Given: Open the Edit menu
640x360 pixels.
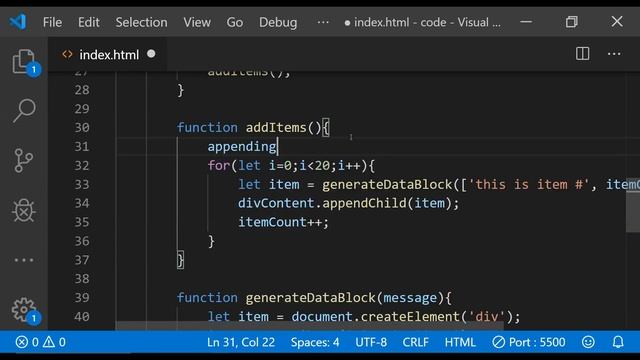Looking at the screenshot, I should [89, 22].
